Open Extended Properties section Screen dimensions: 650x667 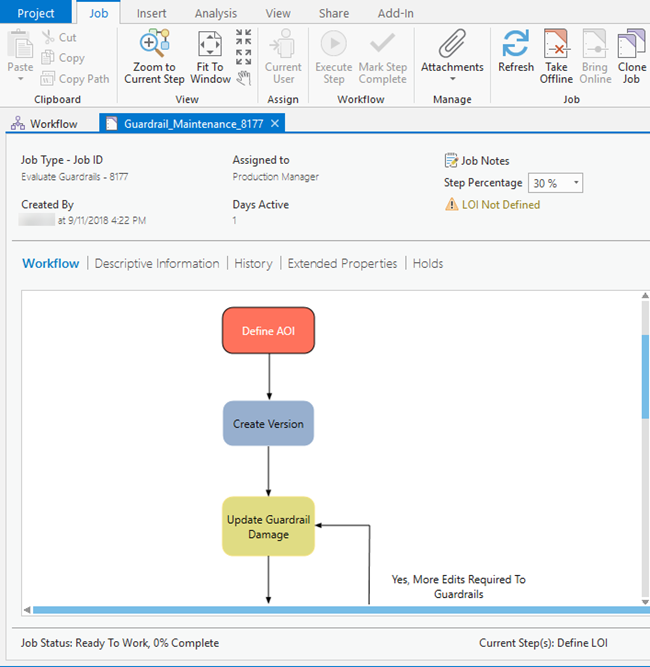tap(342, 264)
